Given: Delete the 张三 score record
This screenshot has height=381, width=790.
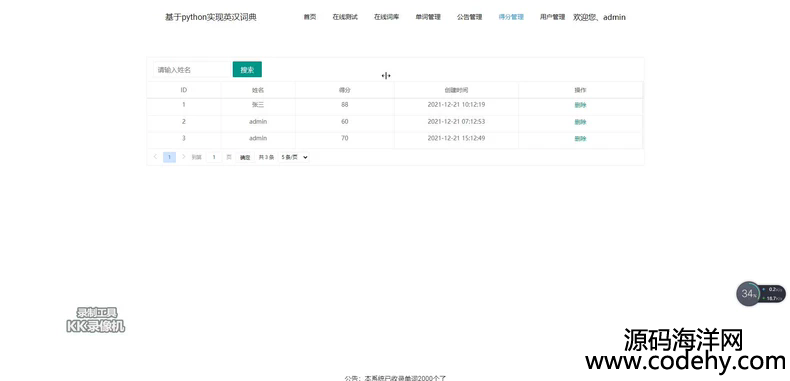Looking at the screenshot, I should [580, 105].
